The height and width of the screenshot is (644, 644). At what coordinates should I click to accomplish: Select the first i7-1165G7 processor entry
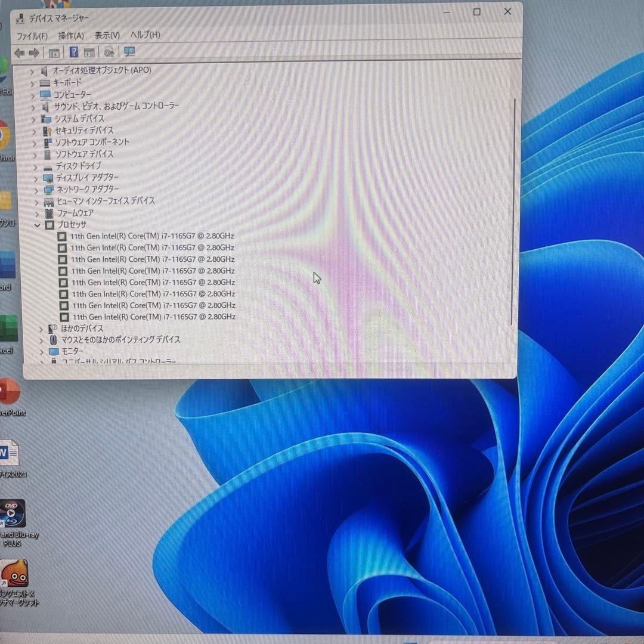(152, 236)
